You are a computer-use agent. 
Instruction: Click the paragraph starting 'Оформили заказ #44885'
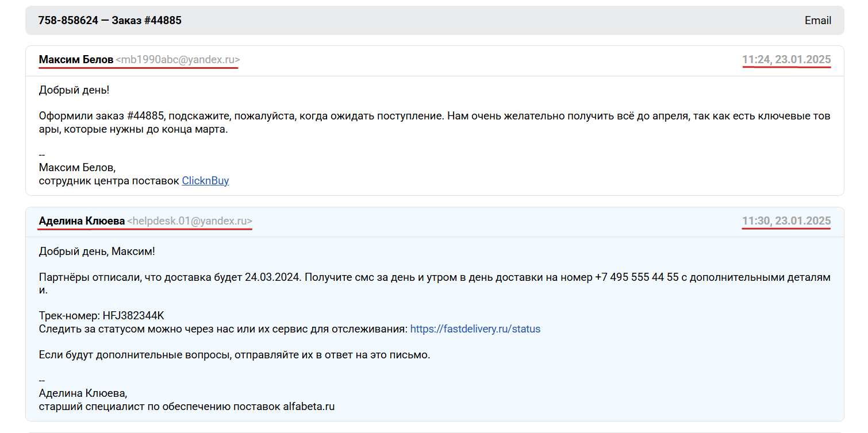click(x=435, y=122)
